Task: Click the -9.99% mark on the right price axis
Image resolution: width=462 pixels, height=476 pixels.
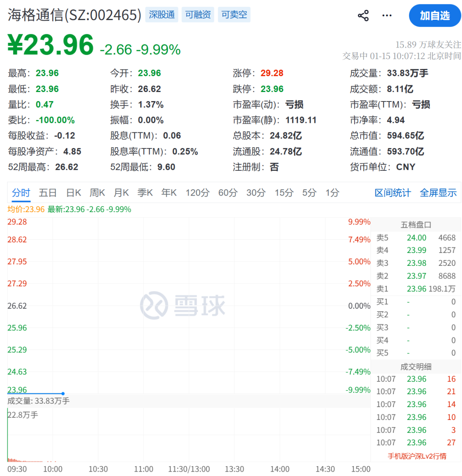Action: pyautogui.click(x=357, y=390)
